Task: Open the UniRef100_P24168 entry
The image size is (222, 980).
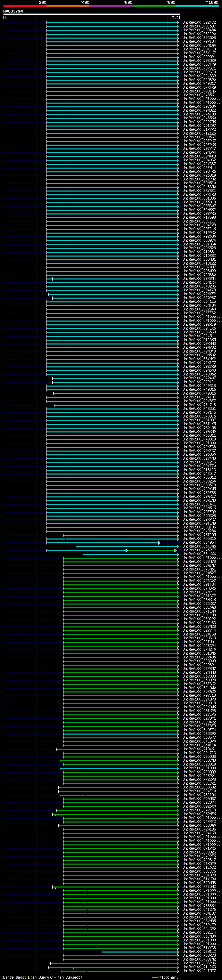Action: 199,833
